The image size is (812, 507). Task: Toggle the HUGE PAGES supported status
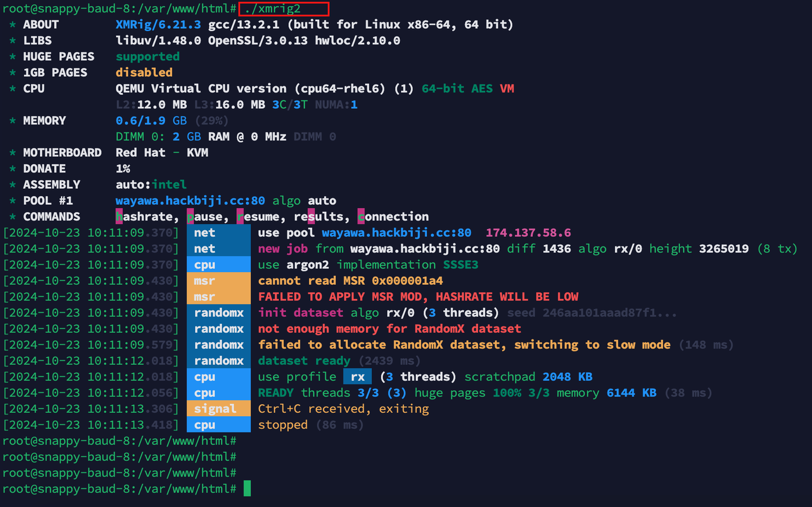(x=147, y=56)
